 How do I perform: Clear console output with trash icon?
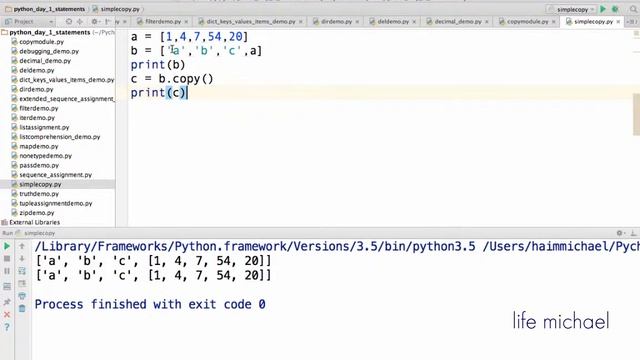click(22, 309)
